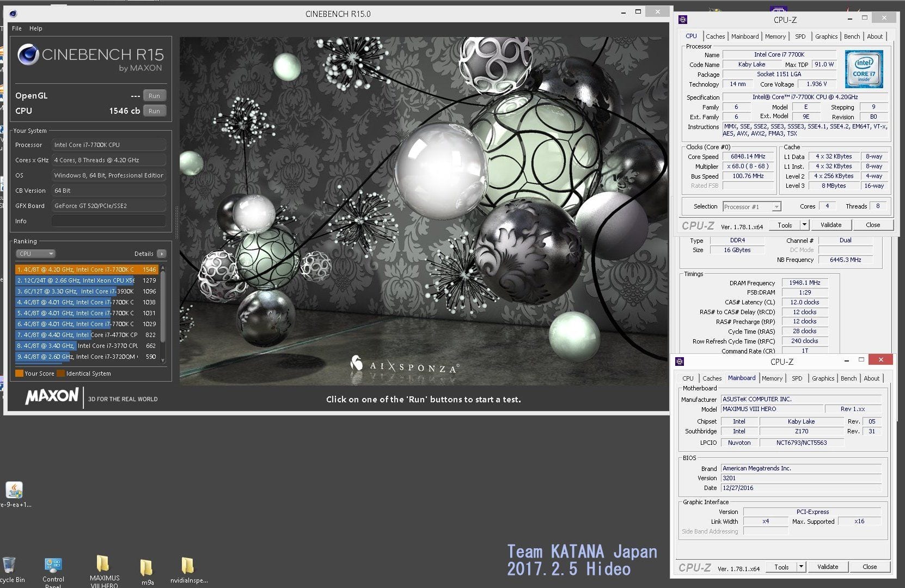Viewport: 905px width, 588px height.
Task: Click the MAXON logo
Action: click(x=52, y=396)
